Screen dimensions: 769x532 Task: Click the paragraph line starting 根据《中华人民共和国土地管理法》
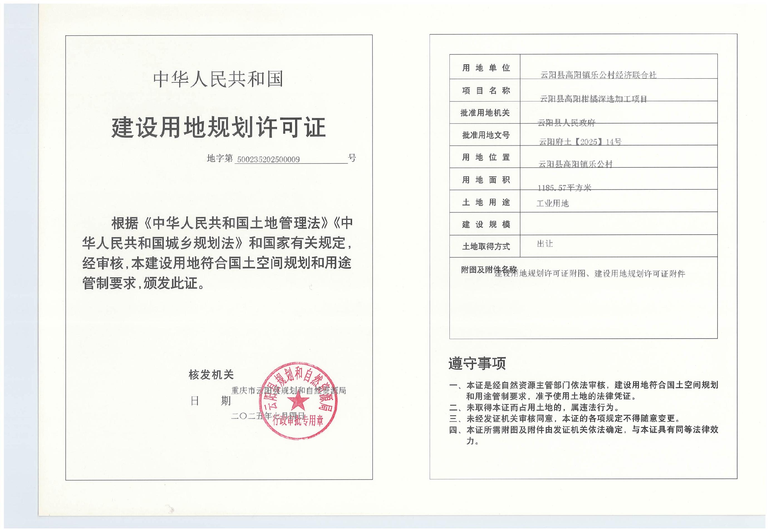pos(232,223)
